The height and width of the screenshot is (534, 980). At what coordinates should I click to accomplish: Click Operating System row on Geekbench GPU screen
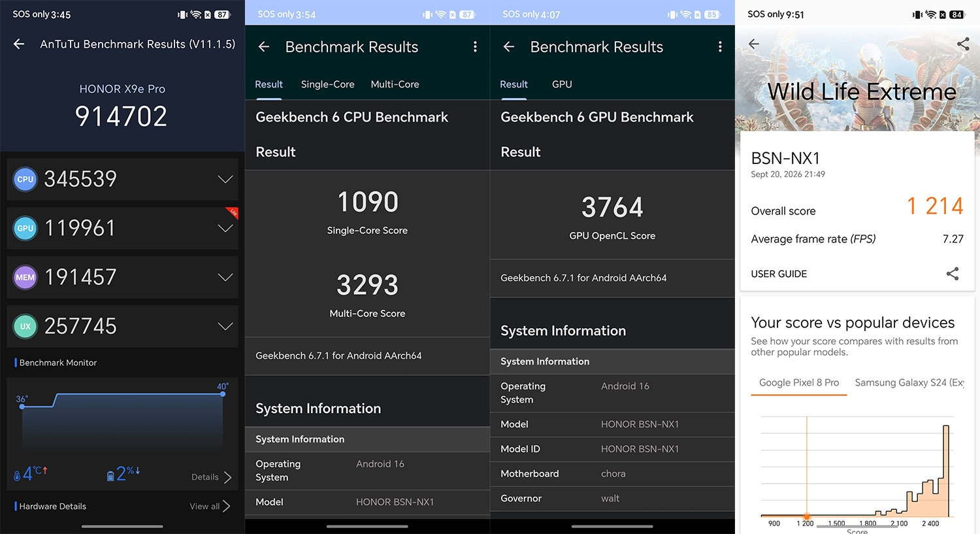click(613, 393)
